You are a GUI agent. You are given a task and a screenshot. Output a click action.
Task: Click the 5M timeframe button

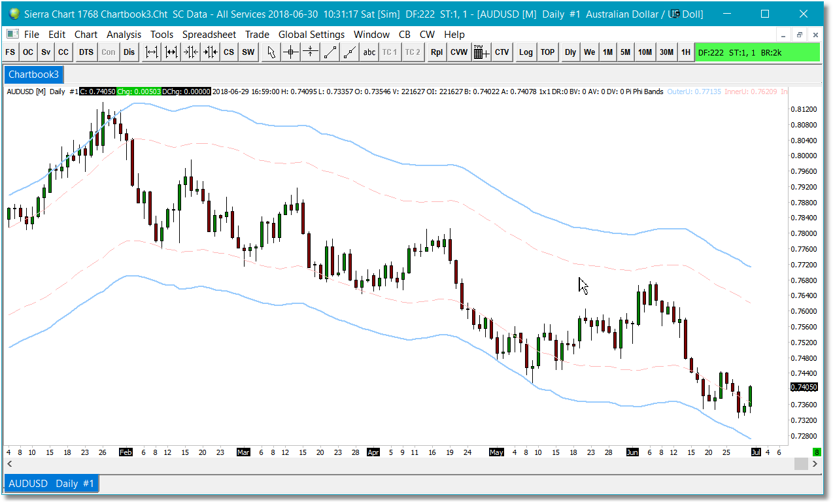[626, 52]
